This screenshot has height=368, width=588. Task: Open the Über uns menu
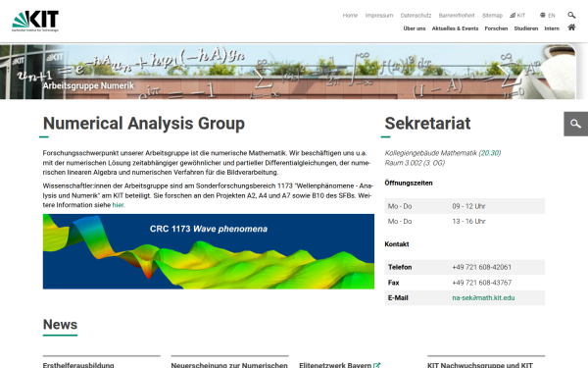415,28
